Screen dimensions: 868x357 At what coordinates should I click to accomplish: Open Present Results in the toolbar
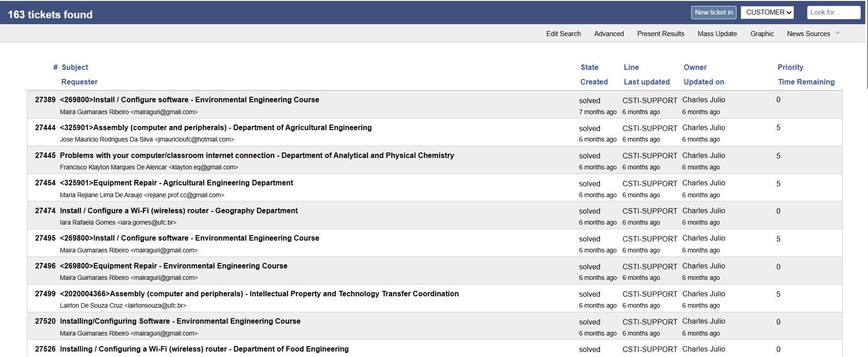[660, 34]
